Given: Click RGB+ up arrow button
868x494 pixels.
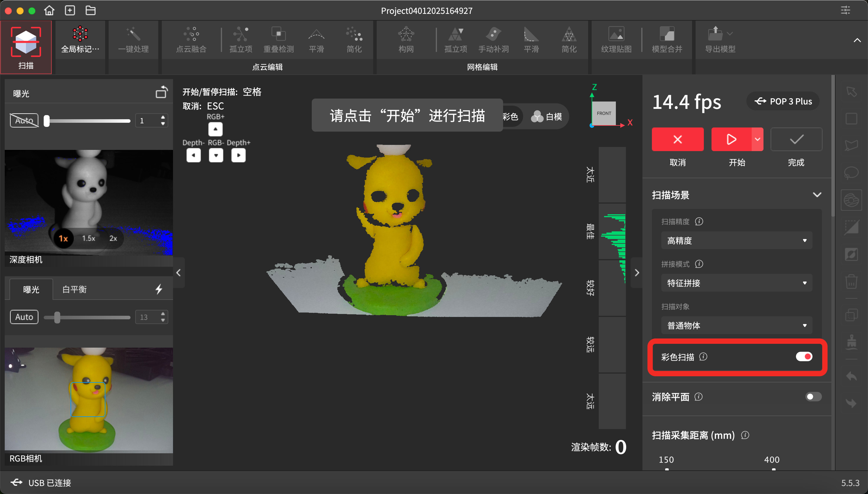Looking at the screenshot, I should (x=216, y=129).
